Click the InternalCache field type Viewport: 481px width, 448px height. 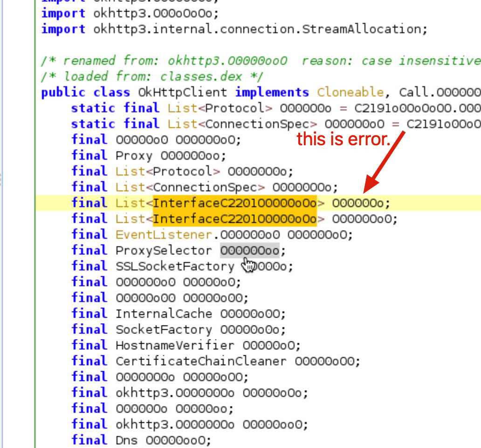tap(164, 314)
